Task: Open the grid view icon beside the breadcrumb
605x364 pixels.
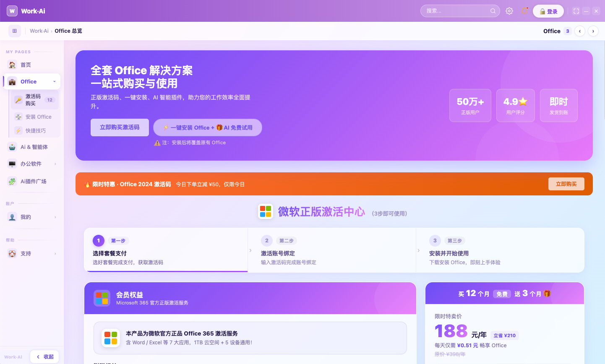Action: (15, 31)
